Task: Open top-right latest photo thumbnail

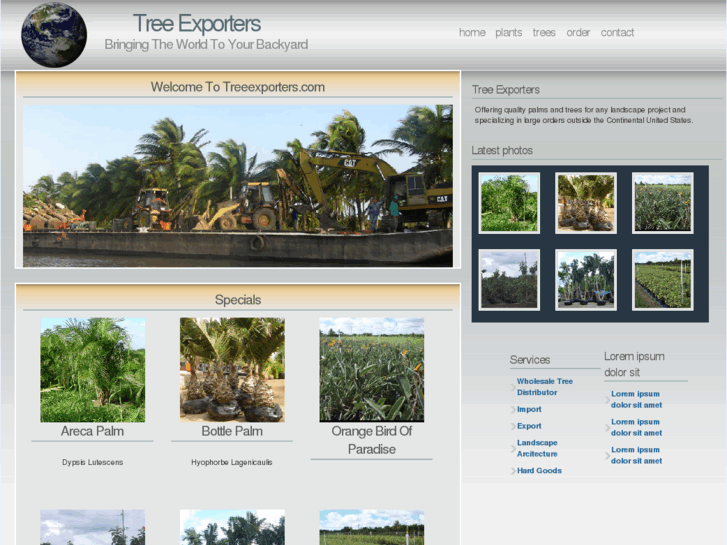Action: (x=662, y=203)
